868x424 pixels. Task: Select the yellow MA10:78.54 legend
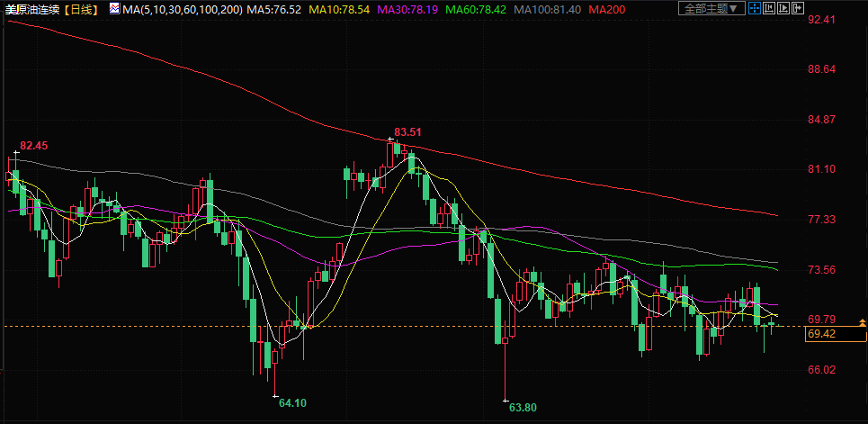point(340,9)
